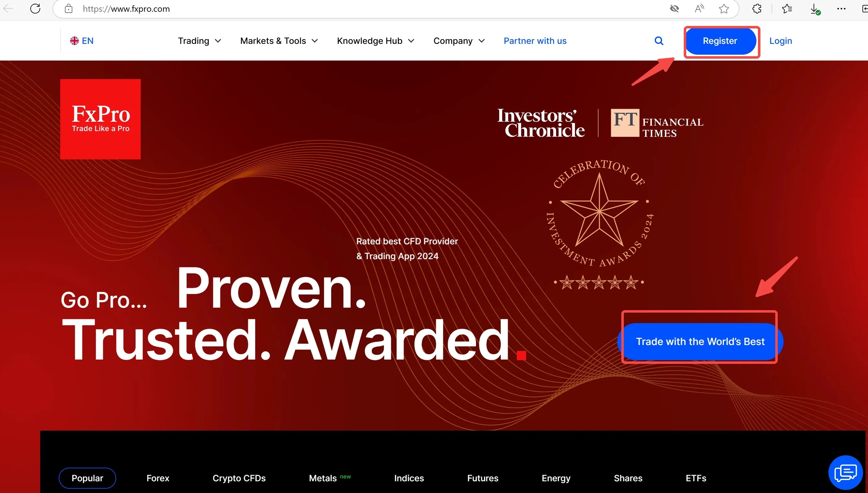Click the blue Register button

[720, 41]
